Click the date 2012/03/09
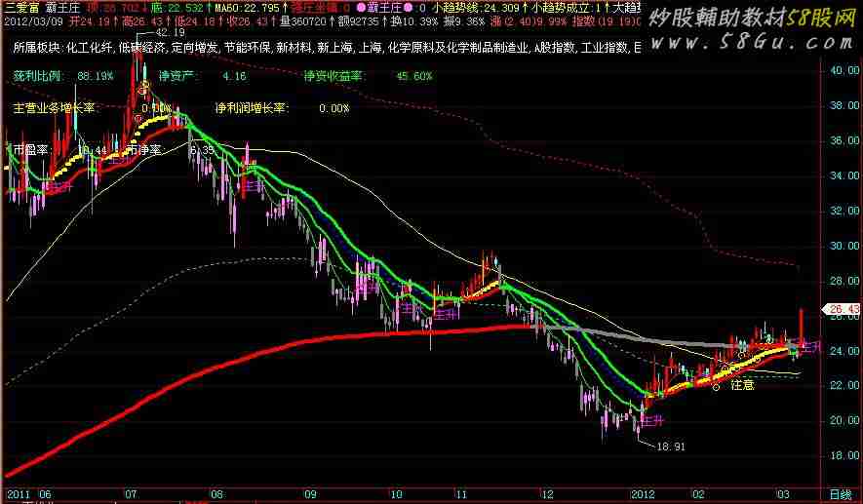Image resolution: width=863 pixels, height=504 pixels. (31, 22)
